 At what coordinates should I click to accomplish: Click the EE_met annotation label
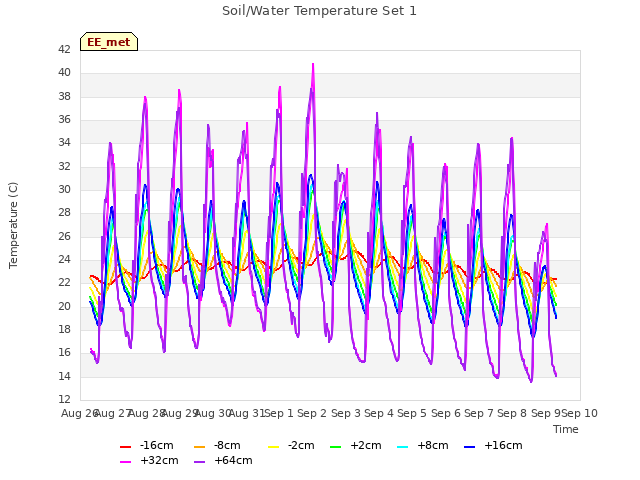pyautogui.click(x=109, y=42)
